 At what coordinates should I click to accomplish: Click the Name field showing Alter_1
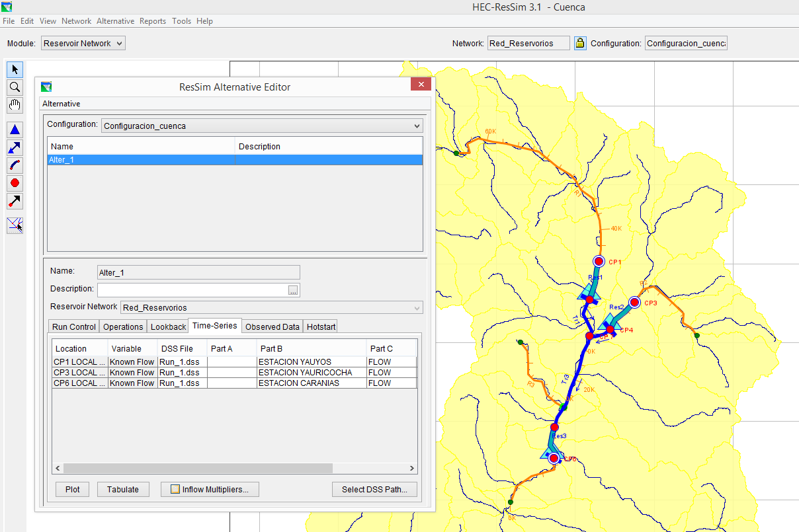click(x=198, y=272)
